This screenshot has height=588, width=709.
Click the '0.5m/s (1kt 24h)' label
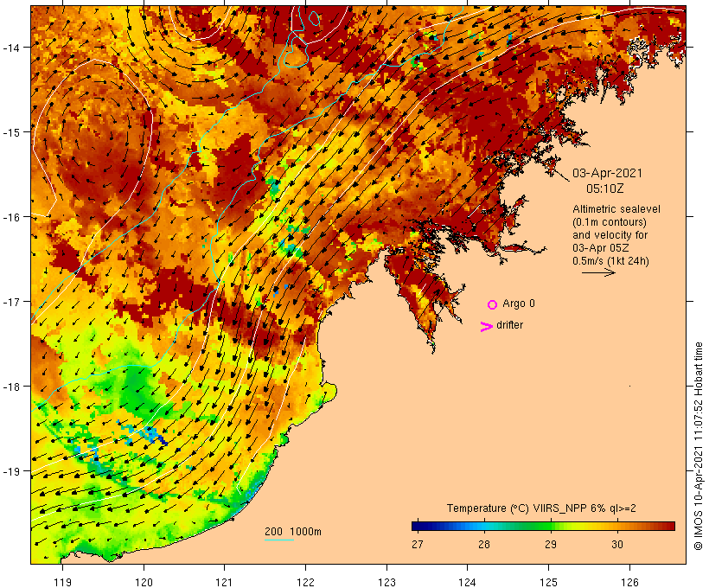tap(610, 261)
